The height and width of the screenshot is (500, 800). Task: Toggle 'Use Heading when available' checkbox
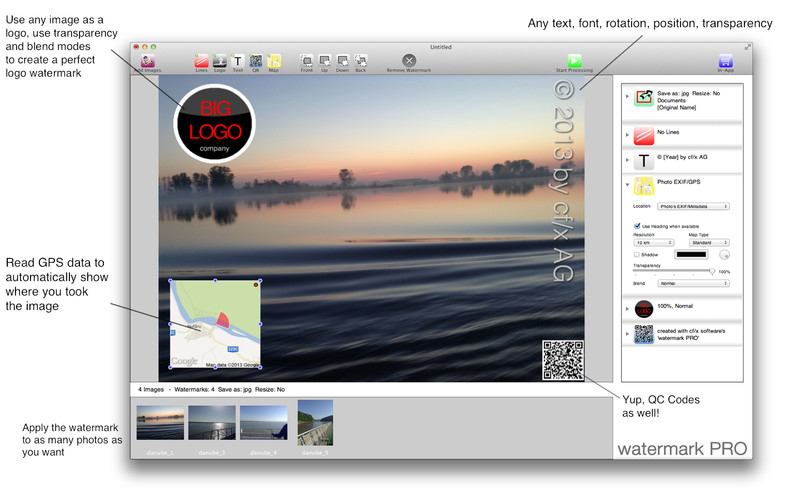637,225
